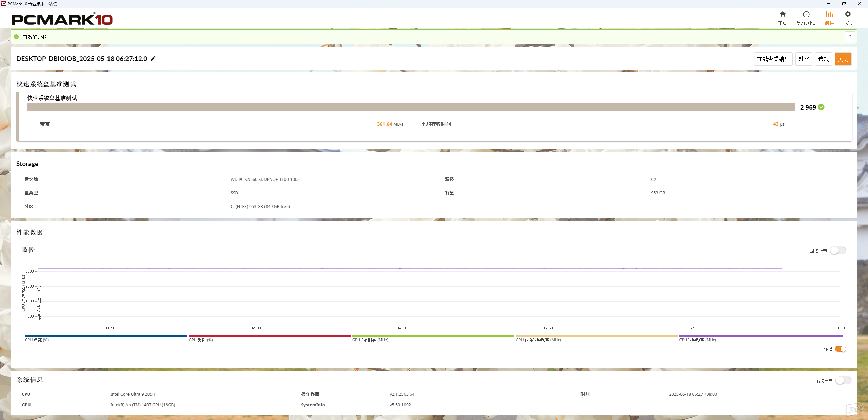Screen dimensions: 868x420
Task: Toggle the GPU 负载 (%) legend series
Action: click(269, 338)
